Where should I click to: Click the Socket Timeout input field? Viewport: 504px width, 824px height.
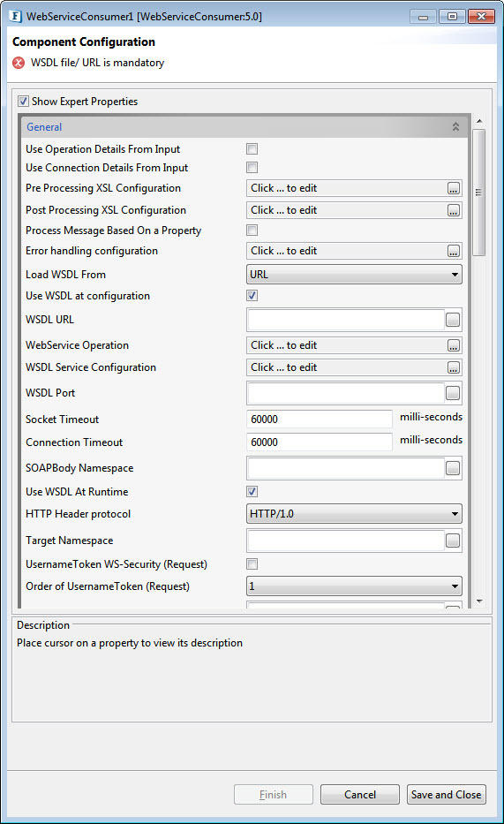(x=320, y=420)
